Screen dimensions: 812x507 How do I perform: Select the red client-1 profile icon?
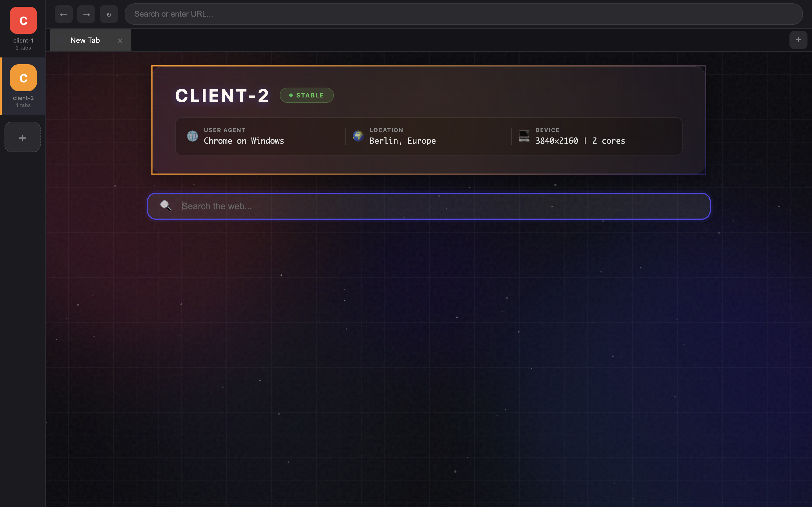point(23,21)
